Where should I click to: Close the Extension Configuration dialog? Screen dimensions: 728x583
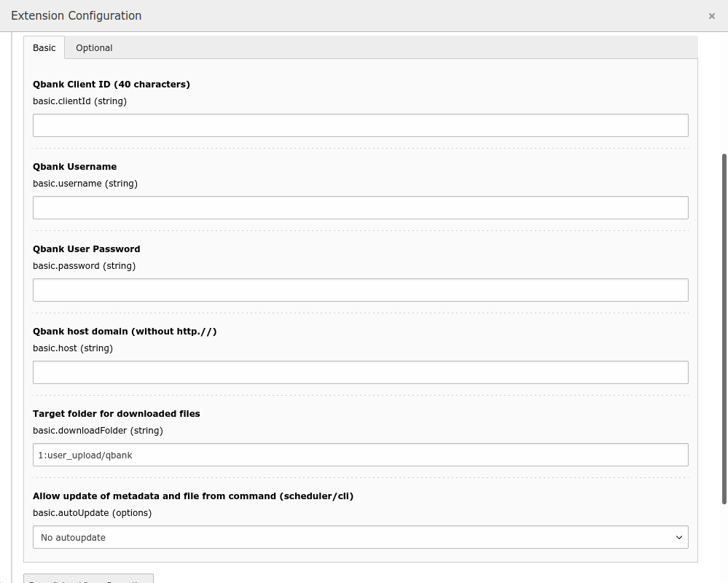(712, 16)
